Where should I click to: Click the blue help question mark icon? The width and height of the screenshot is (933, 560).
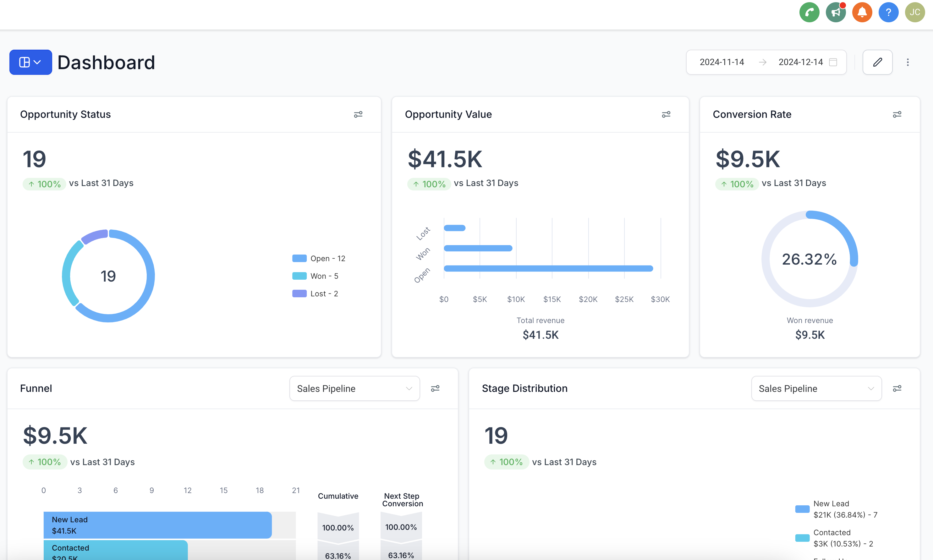coord(888,13)
